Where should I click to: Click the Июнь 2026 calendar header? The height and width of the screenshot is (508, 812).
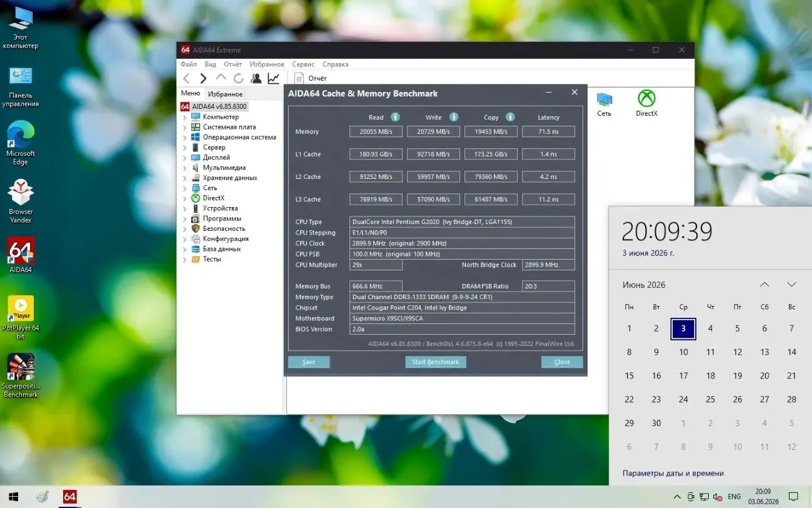[644, 285]
